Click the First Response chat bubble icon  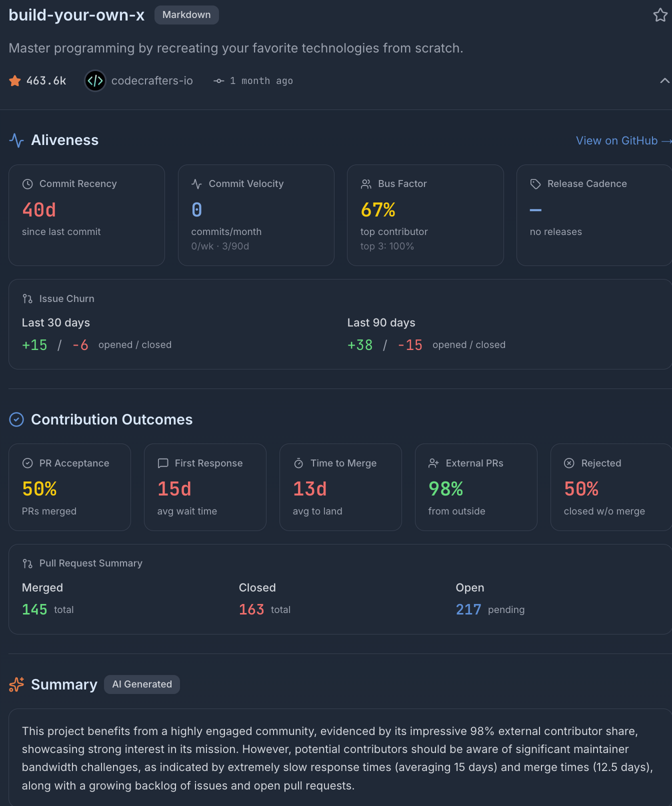(163, 463)
